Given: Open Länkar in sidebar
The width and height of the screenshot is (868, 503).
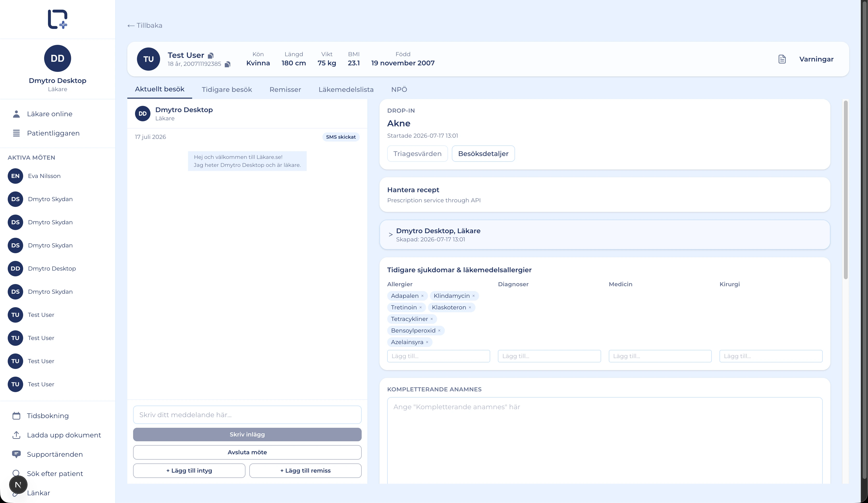Looking at the screenshot, I should (x=38, y=493).
